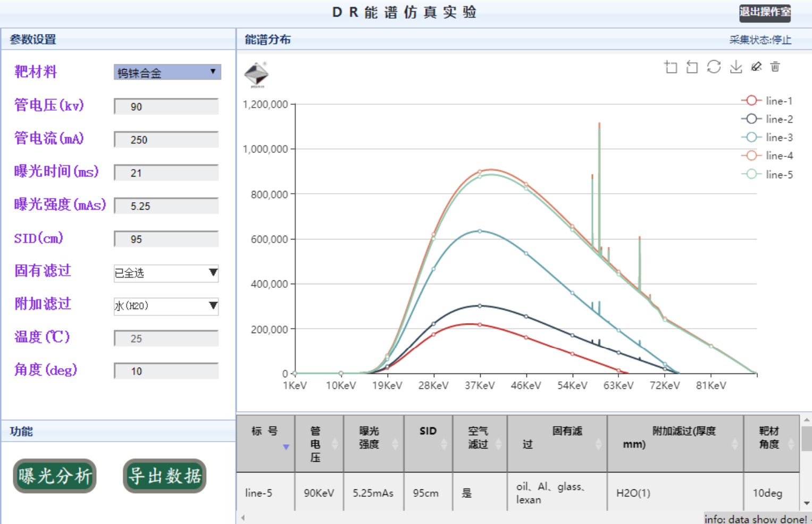This screenshot has height=524, width=812.
Task: Click the zoom reset (back) chart icon
Action: point(692,67)
